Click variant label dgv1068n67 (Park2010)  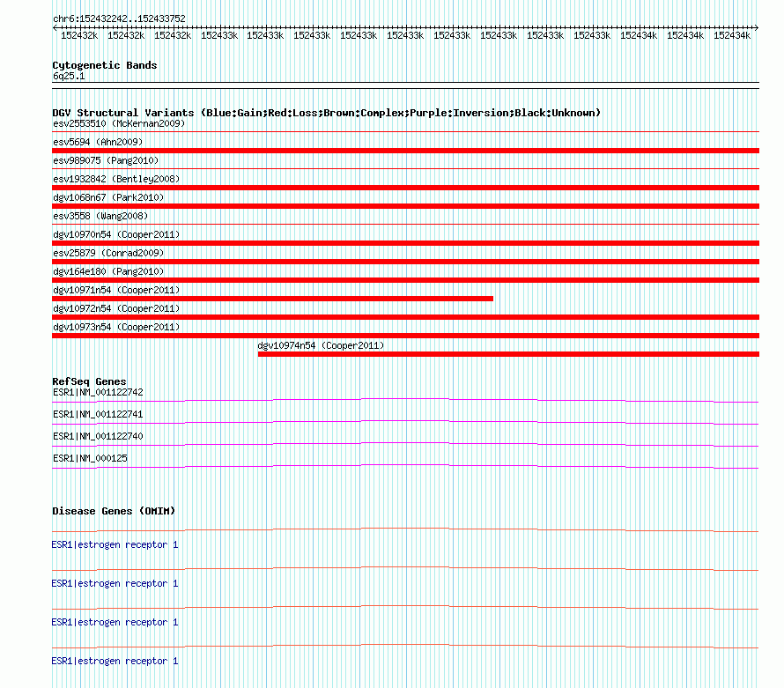[x=108, y=197]
